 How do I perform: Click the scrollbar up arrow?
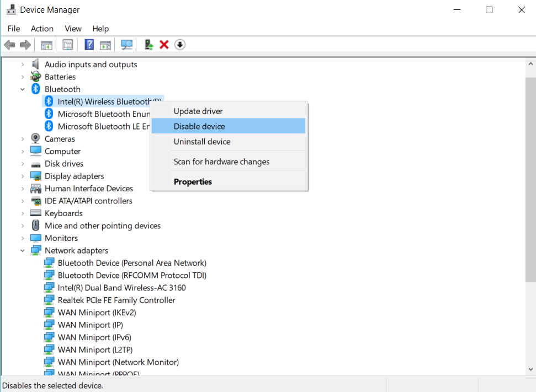tap(530, 64)
